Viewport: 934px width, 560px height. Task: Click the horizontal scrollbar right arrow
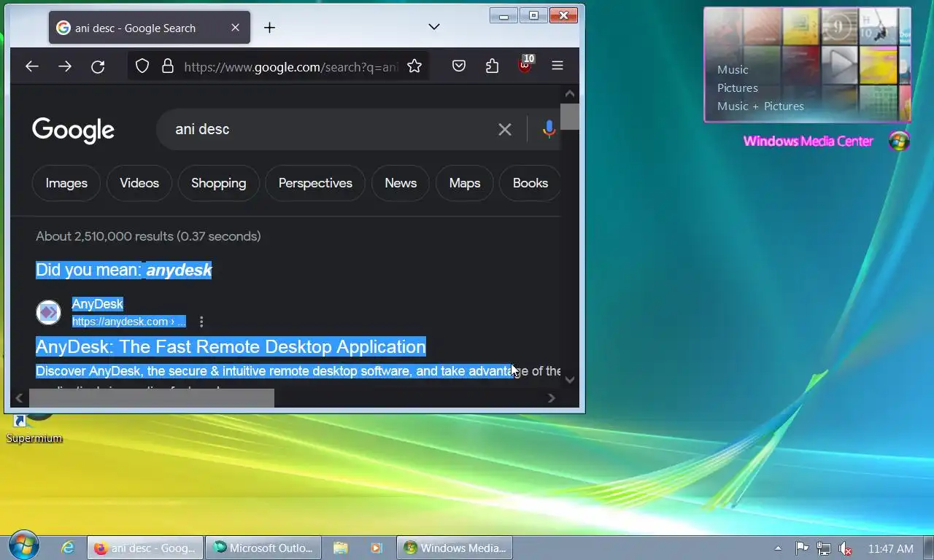[552, 398]
